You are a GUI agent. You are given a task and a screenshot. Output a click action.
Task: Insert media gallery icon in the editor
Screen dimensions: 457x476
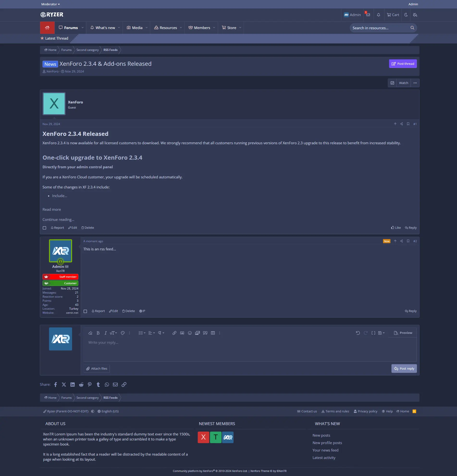[198, 333]
